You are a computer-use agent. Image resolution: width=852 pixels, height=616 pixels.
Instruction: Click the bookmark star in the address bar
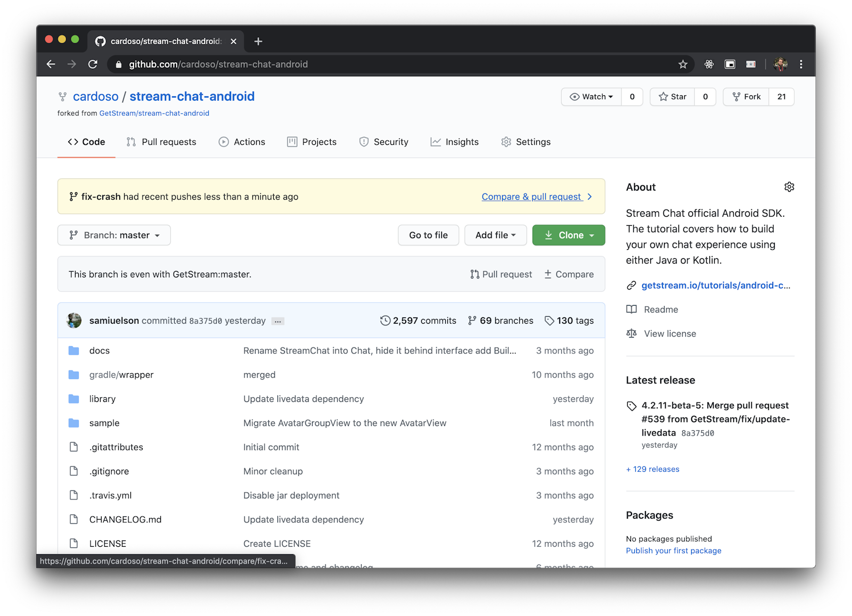[x=683, y=64]
